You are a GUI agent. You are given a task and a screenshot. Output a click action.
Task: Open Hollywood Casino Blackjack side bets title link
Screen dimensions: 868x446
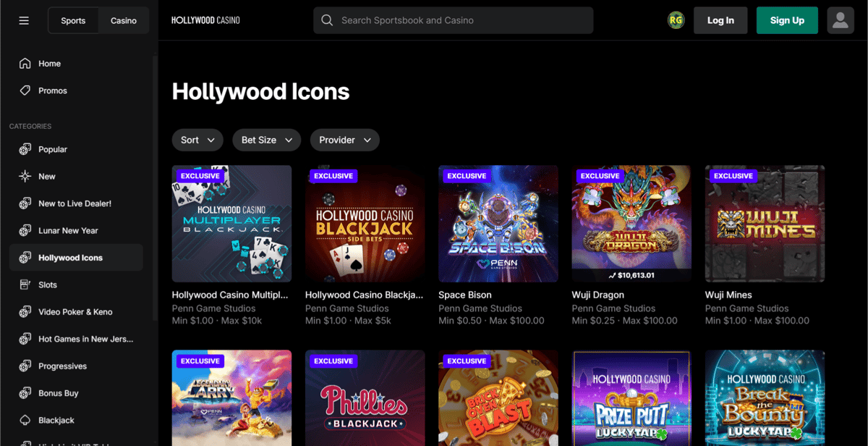365,295
